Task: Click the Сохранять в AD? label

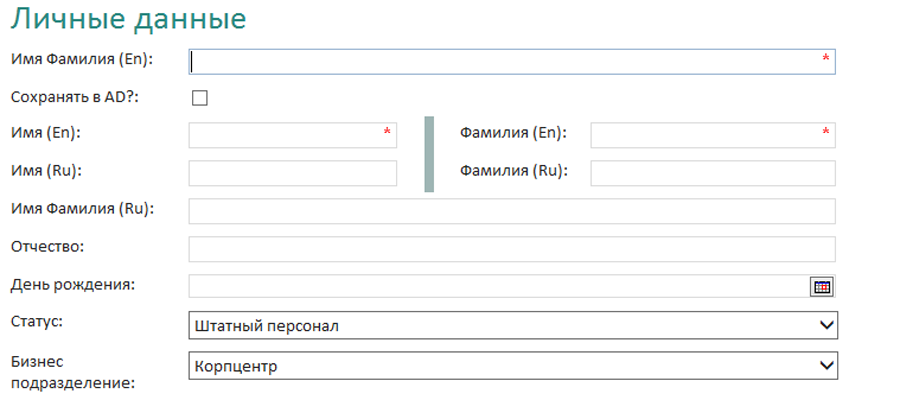Action: coord(75,97)
